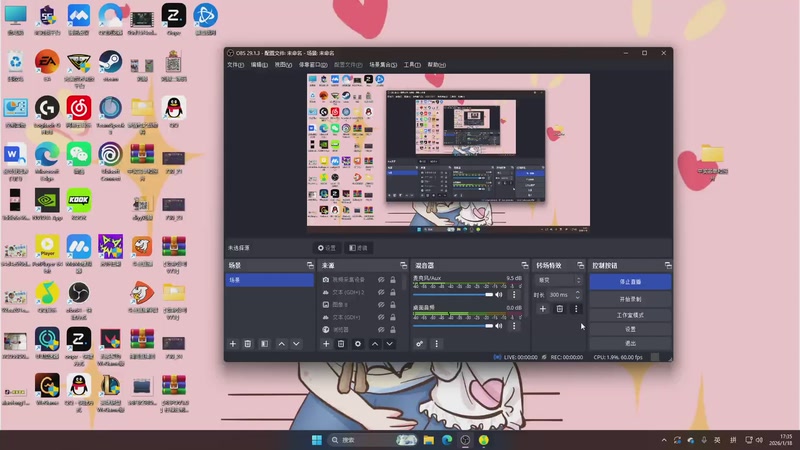Toggle visibility of video capture device source
Viewport: 800px width, 450px height.
tap(381, 280)
